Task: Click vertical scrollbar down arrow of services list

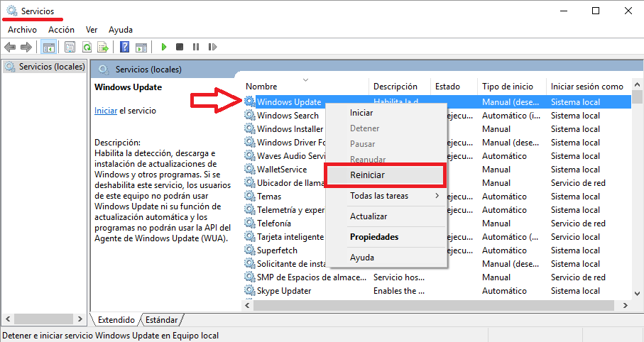Action: coord(637,294)
